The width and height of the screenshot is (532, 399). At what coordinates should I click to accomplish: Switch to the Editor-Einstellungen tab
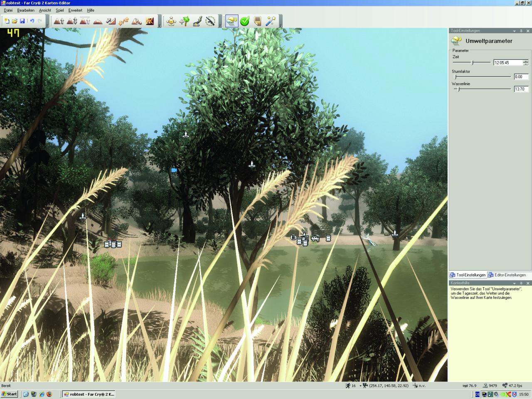[507, 275]
